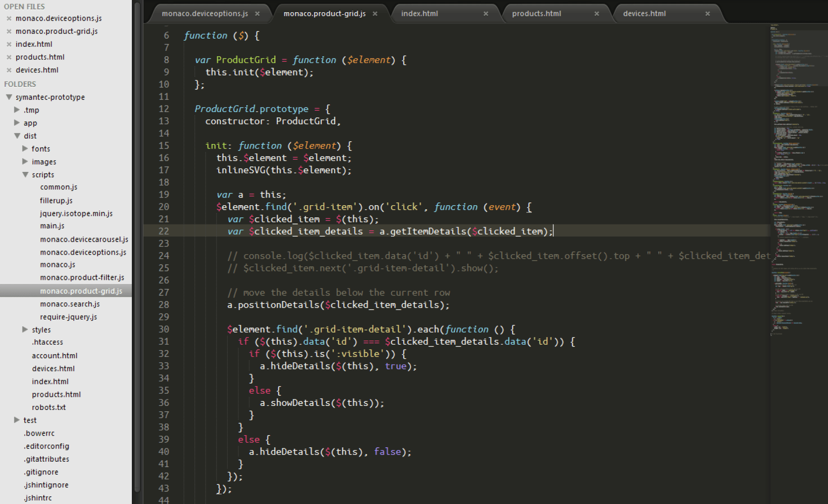Screen dimensions: 828x504
Task: Collapse the scripts folder
Action: (x=25, y=175)
